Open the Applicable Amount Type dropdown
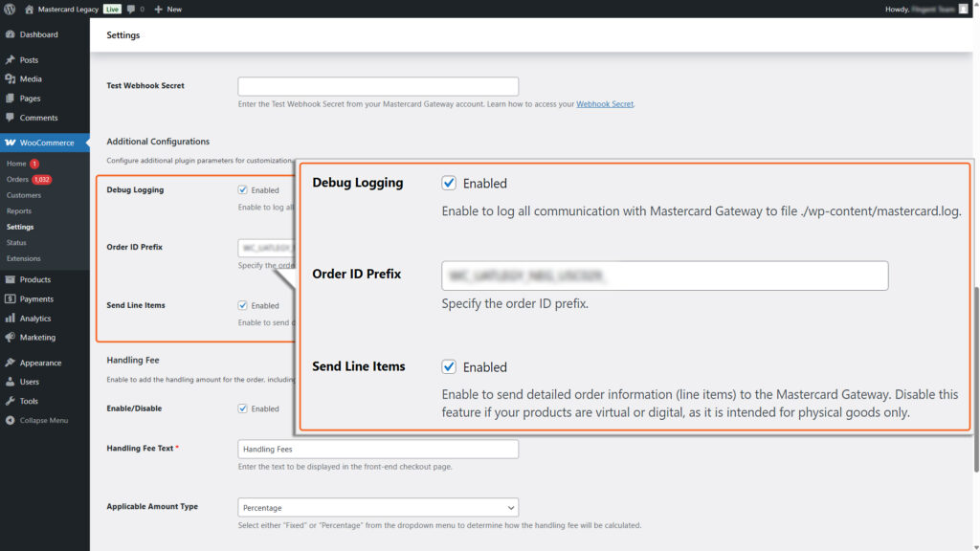The width and height of the screenshot is (980, 551). [x=377, y=507]
